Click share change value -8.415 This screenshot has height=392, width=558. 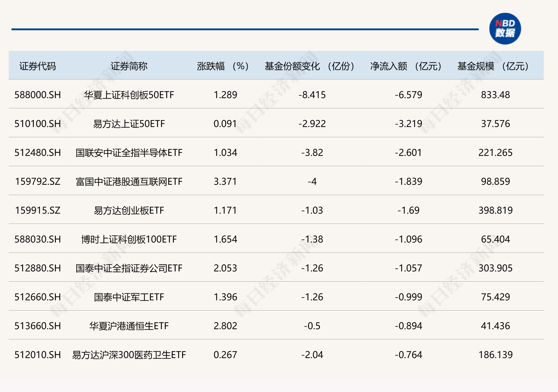(312, 95)
